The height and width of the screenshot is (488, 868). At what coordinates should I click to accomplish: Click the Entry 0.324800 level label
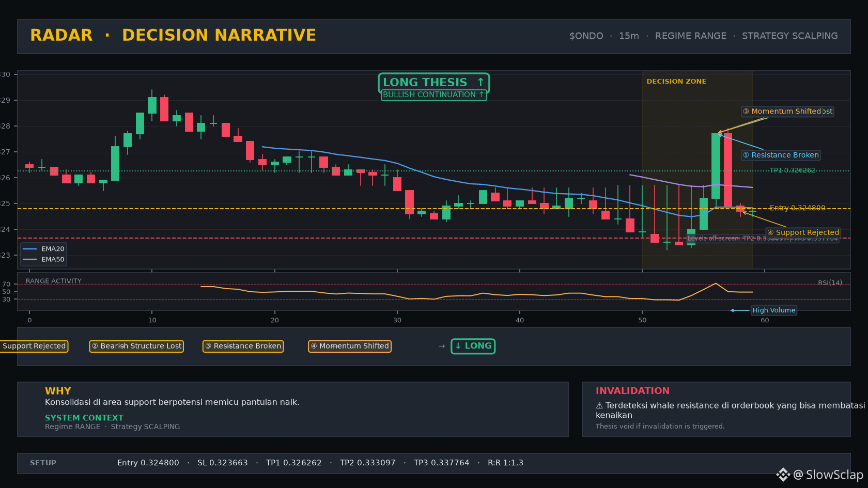pyautogui.click(x=797, y=208)
